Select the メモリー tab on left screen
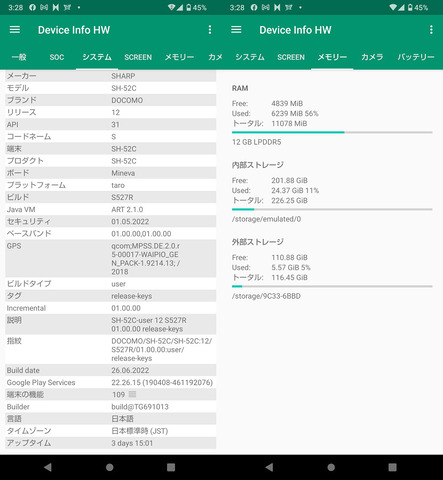The image size is (443, 480). [x=179, y=57]
